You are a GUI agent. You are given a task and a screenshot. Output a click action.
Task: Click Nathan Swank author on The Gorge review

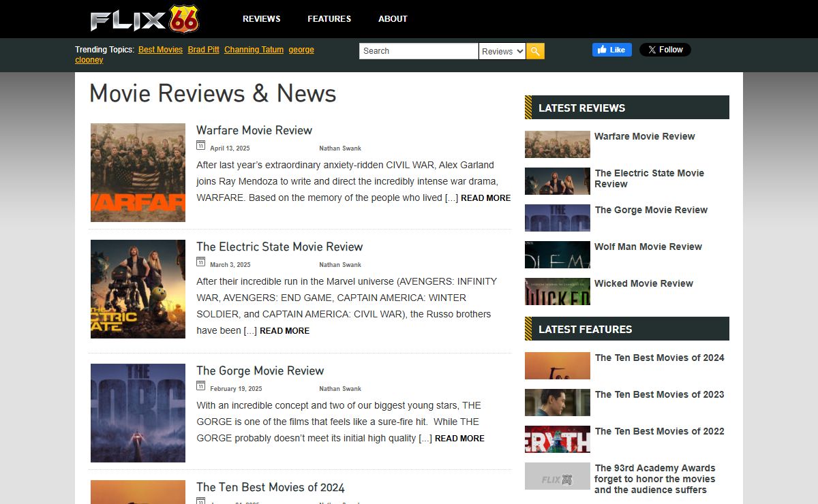pyautogui.click(x=340, y=389)
